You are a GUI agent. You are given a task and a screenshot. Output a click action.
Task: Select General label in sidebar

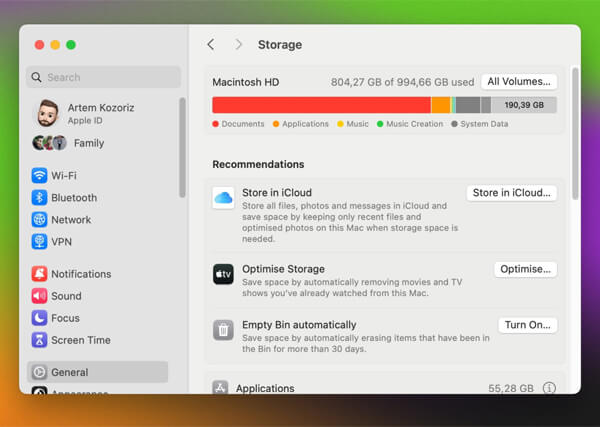[x=70, y=372]
